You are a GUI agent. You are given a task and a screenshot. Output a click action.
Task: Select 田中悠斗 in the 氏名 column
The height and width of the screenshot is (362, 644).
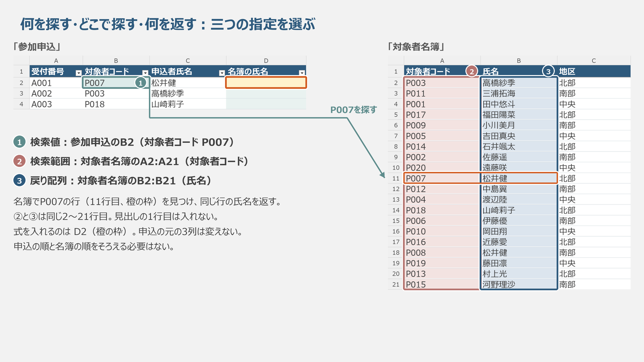(519, 104)
